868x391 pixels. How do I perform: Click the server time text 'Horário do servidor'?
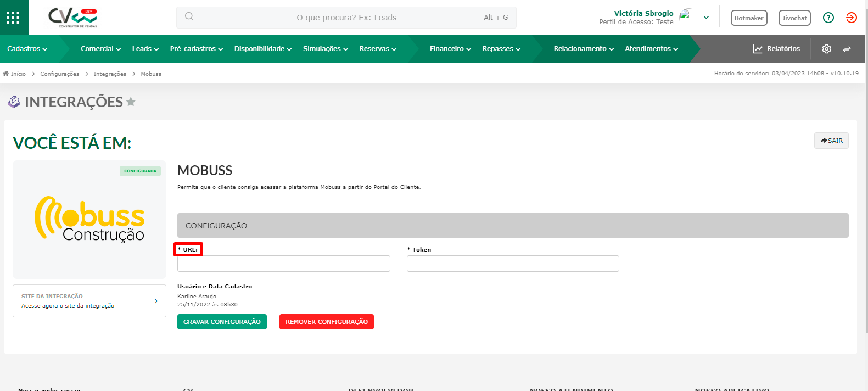pos(786,73)
